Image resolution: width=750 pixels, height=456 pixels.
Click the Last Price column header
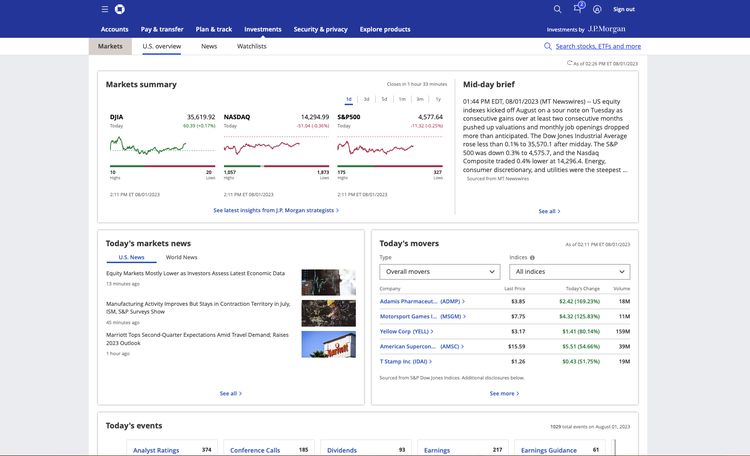tap(515, 289)
